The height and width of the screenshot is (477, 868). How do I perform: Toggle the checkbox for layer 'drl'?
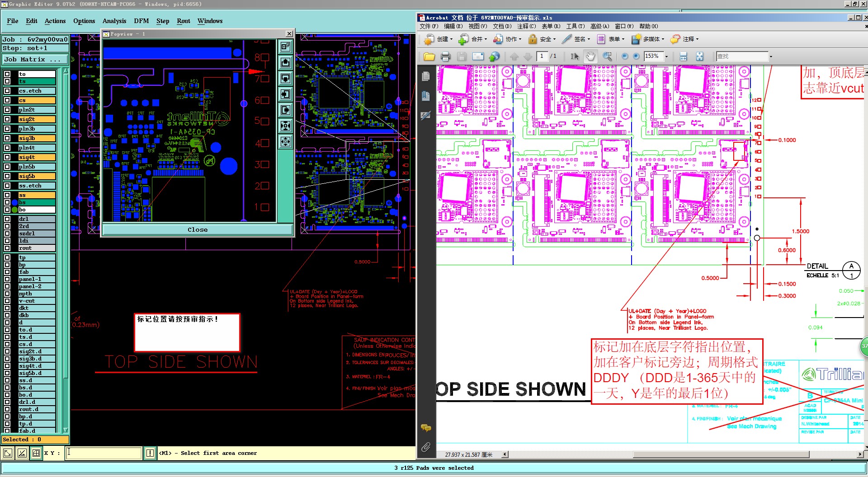7,219
